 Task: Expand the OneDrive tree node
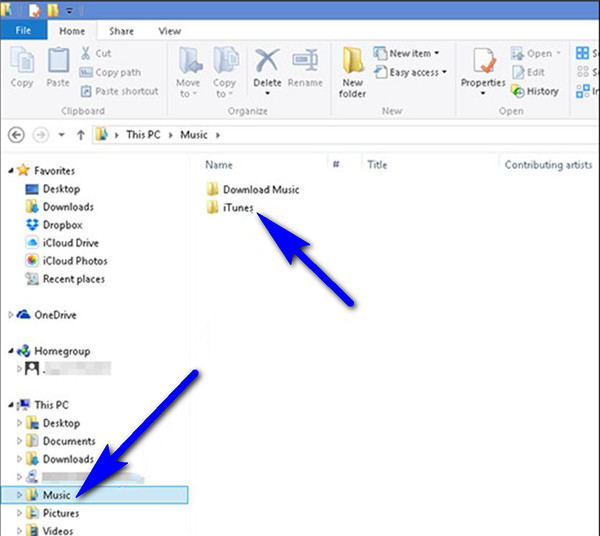coord(11,315)
